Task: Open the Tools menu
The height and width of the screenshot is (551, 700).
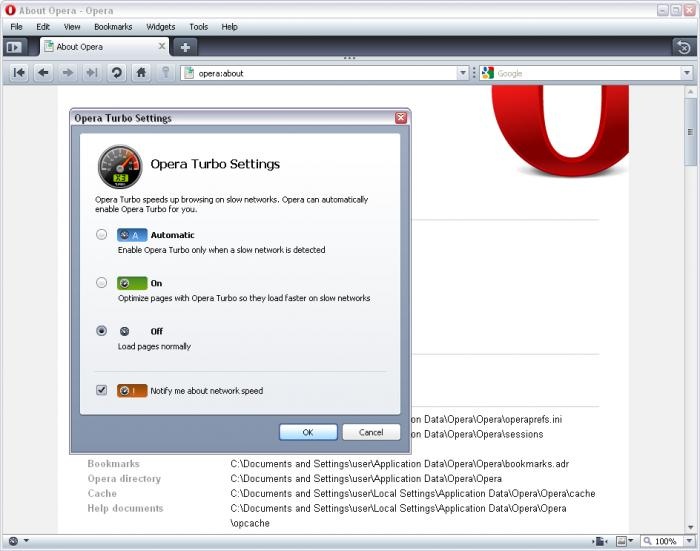Action: (199, 27)
